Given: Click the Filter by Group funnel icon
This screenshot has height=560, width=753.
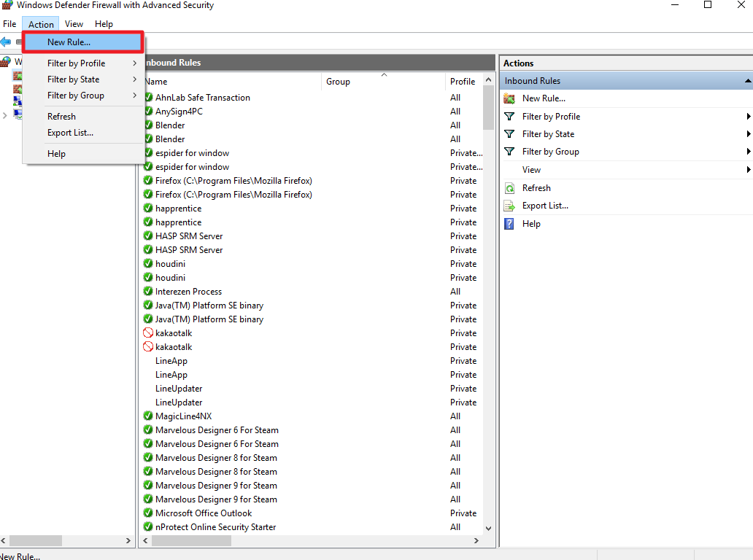Looking at the screenshot, I should point(509,152).
